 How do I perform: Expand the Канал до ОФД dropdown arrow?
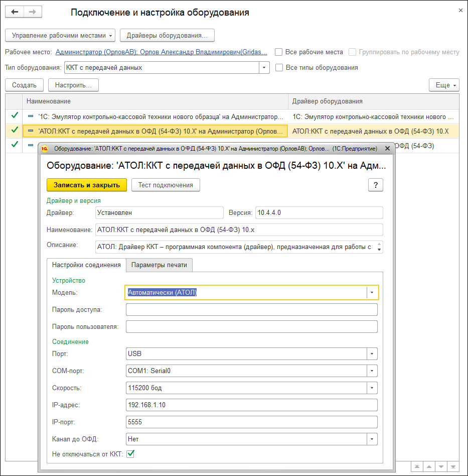pyautogui.click(x=372, y=439)
